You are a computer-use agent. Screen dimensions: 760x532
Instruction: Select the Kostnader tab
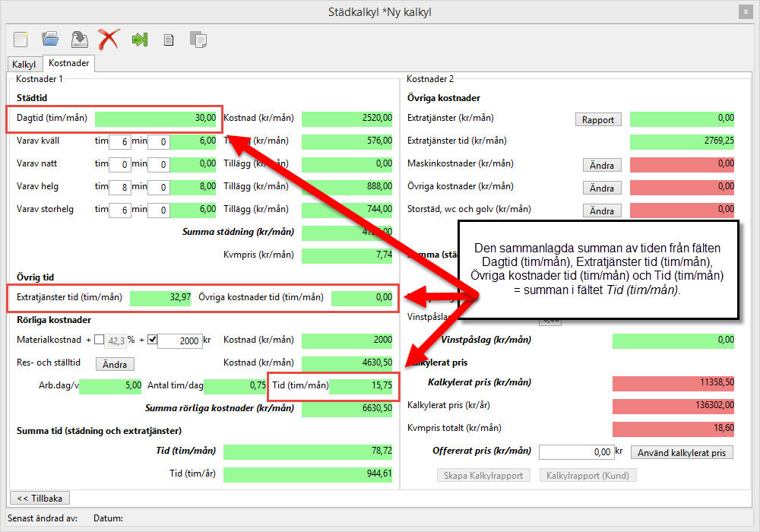pyautogui.click(x=69, y=64)
